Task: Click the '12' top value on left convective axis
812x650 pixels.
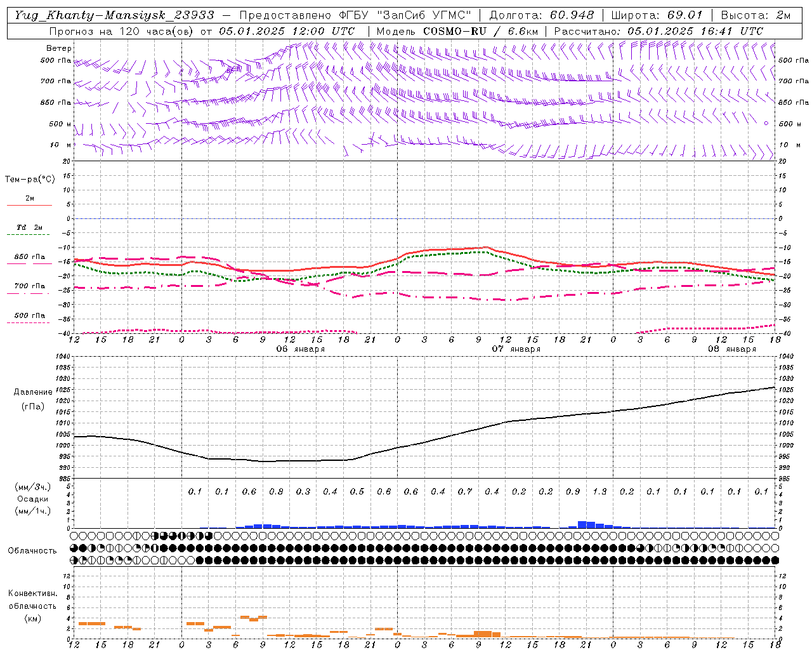Action: pyautogui.click(x=68, y=576)
